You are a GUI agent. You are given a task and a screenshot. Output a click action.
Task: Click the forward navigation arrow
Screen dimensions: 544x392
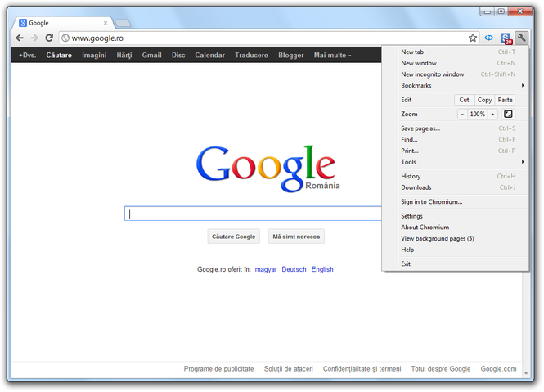tap(34, 38)
